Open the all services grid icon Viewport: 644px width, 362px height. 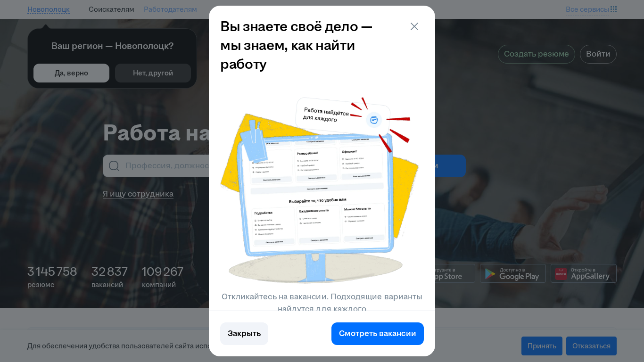pyautogui.click(x=613, y=9)
